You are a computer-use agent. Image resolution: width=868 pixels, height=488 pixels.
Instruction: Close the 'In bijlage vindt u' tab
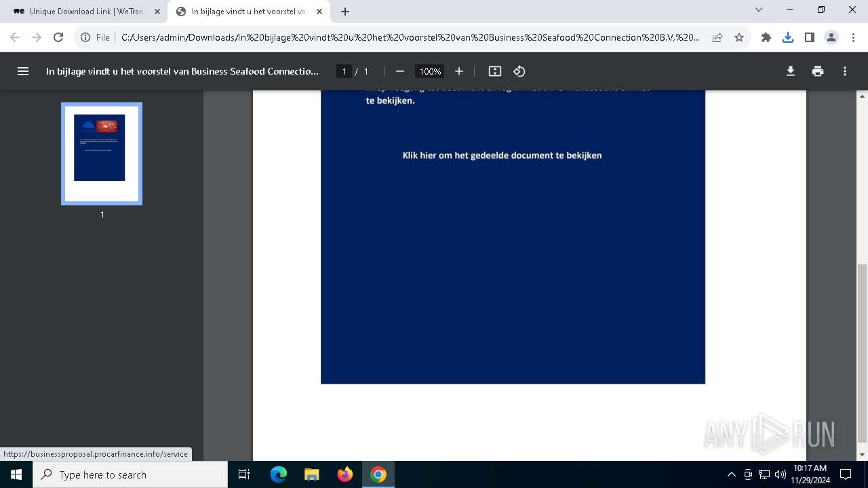point(319,12)
